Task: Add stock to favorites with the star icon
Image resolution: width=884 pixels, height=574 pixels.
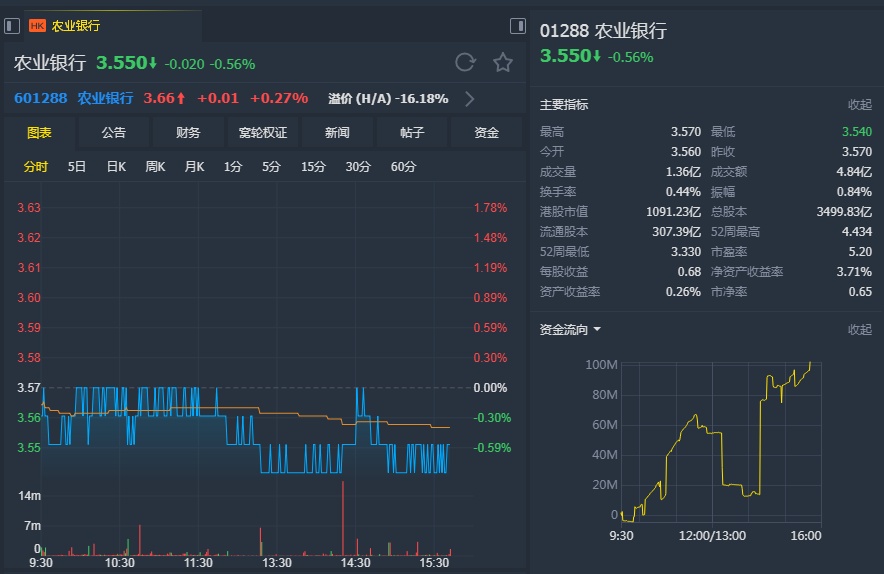Action: pos(503,62)
